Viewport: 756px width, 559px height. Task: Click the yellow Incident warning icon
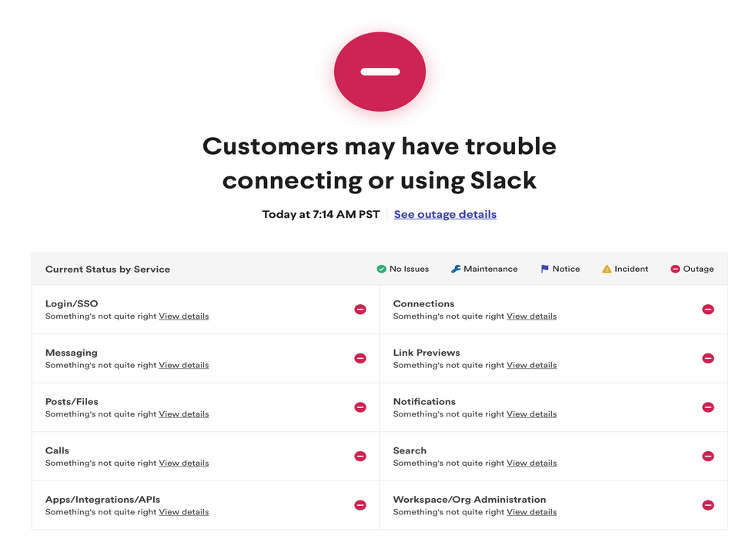coord(607,269)
